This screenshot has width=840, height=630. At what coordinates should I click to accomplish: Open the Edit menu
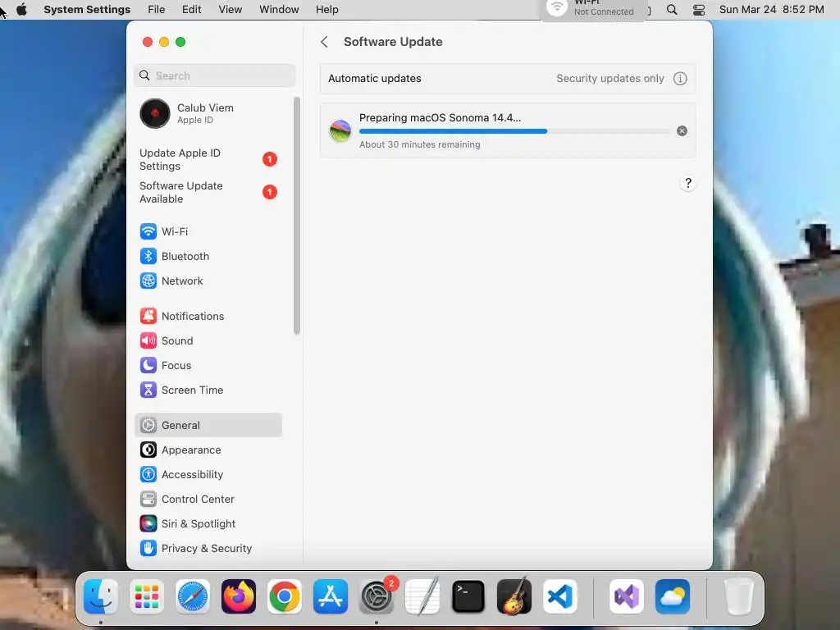click(x=191, y=10)
